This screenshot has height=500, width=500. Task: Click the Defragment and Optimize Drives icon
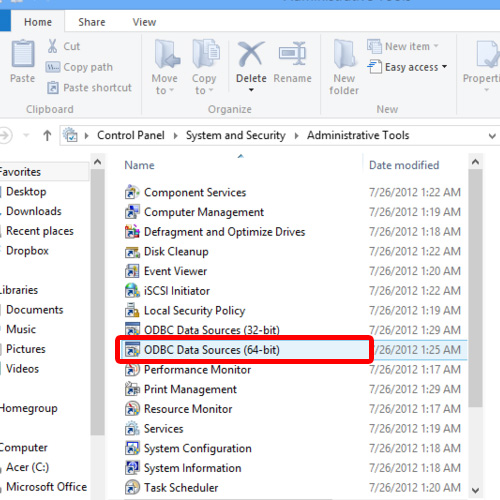(132, 232)
